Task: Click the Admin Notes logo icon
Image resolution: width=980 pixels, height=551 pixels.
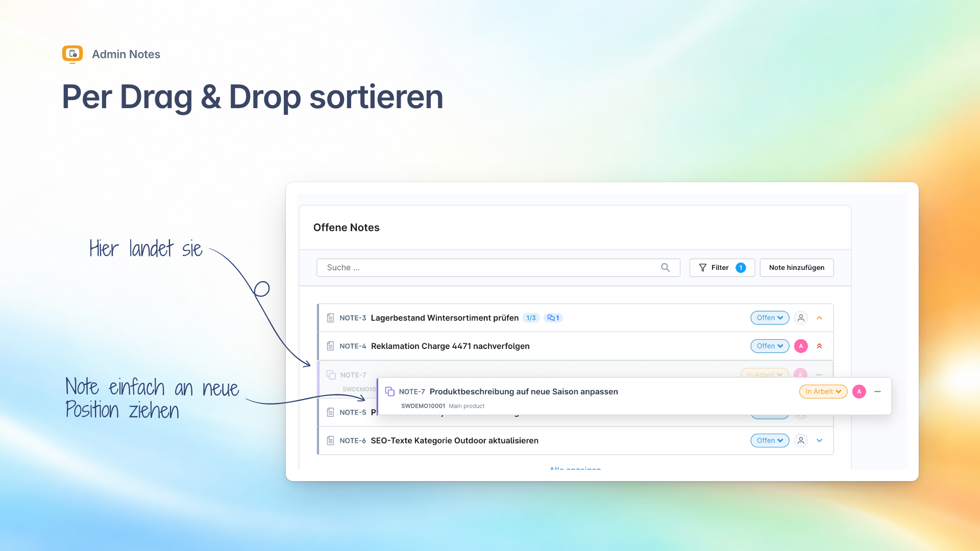Action: click(x=72, y=54)
